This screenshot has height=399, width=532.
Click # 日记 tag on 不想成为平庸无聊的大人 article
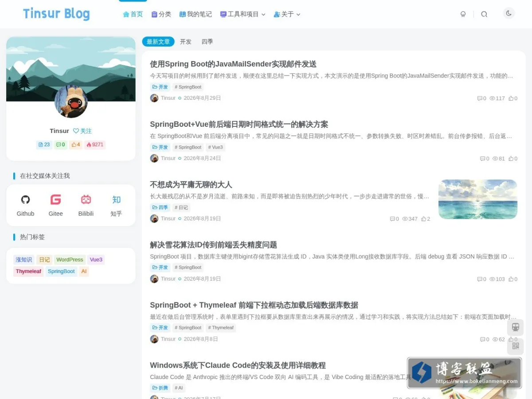[181, 207]
